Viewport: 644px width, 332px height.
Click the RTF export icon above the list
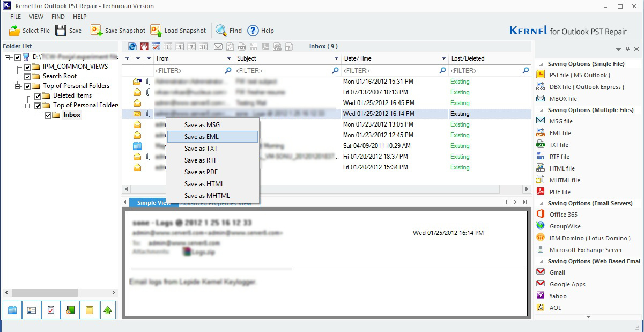click(254, 46)
